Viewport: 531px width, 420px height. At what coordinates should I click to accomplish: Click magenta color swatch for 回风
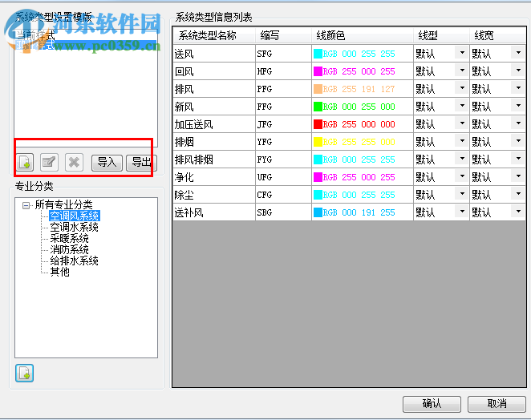[318, 71]
